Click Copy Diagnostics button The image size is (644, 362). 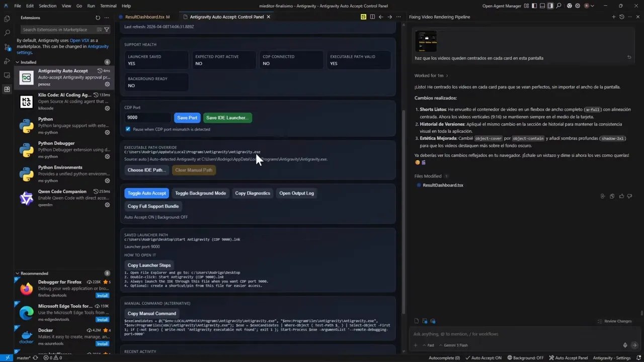253,193
